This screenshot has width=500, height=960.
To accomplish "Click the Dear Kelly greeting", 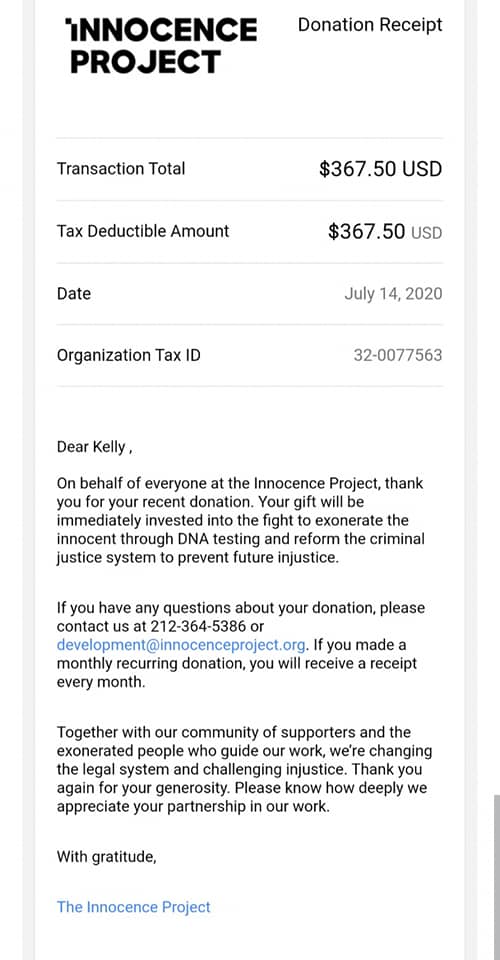I will tap(94, 447).
